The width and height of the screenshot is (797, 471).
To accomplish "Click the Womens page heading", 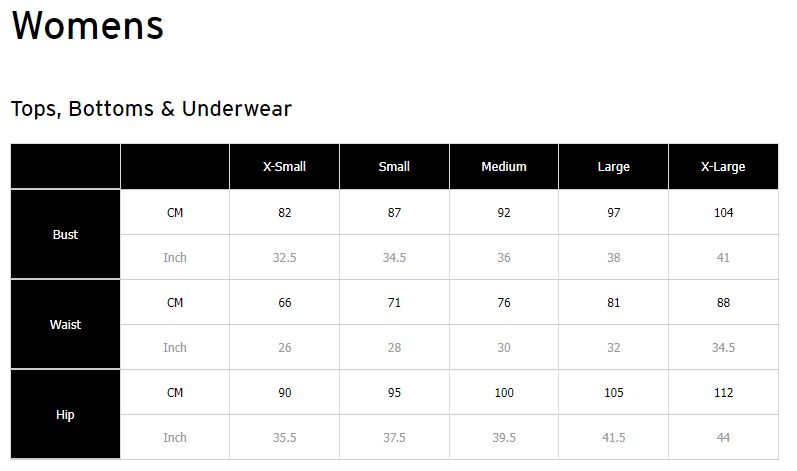I will [x=87, y=26].
